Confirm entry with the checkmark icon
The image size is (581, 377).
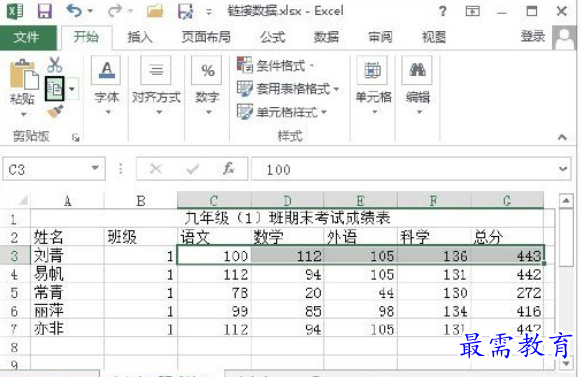point(193,169)
